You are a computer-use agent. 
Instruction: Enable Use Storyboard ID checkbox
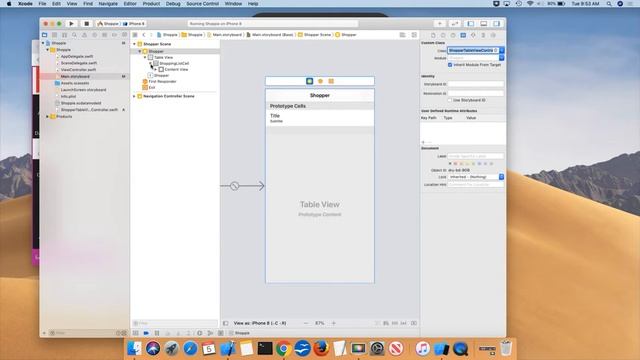450,100
